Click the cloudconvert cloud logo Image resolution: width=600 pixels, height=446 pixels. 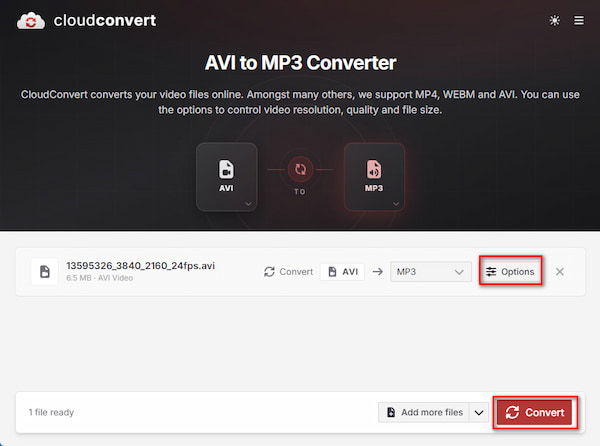pos(31,21)
